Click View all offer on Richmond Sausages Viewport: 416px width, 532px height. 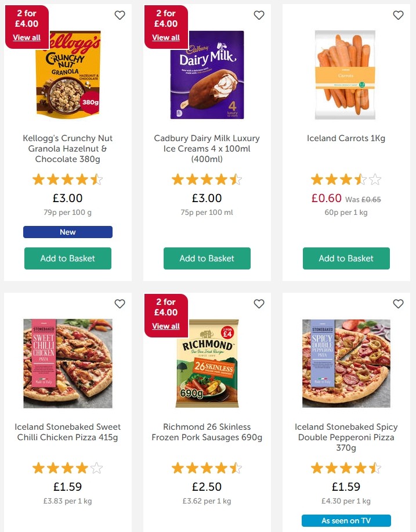coord(166,326)
